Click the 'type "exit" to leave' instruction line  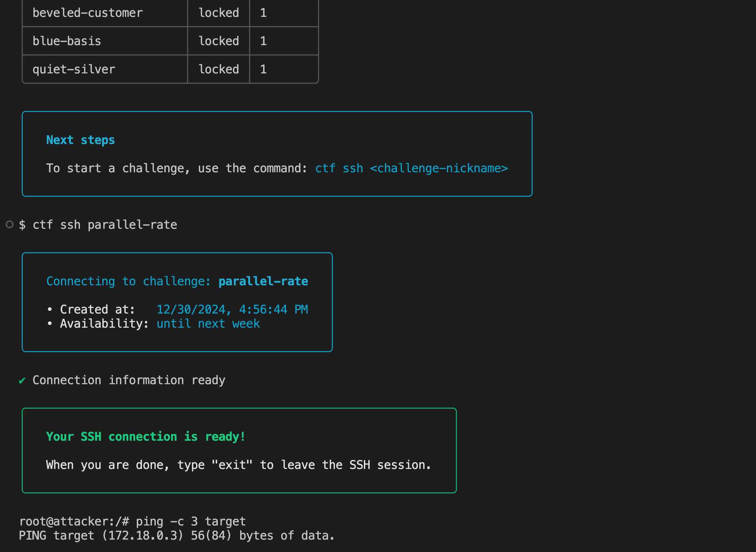239,465
